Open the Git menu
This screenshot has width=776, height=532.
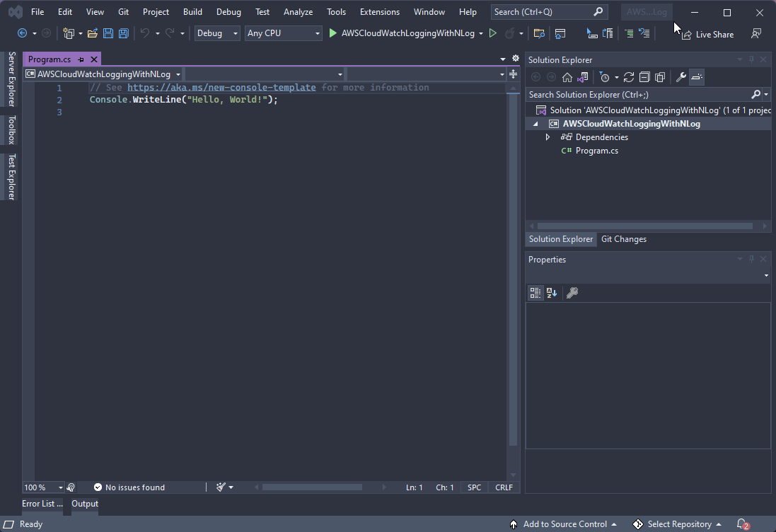point(123,12)
